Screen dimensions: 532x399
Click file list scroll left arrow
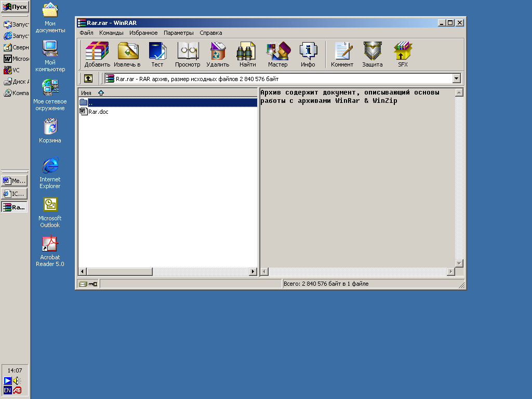point(83,271)
